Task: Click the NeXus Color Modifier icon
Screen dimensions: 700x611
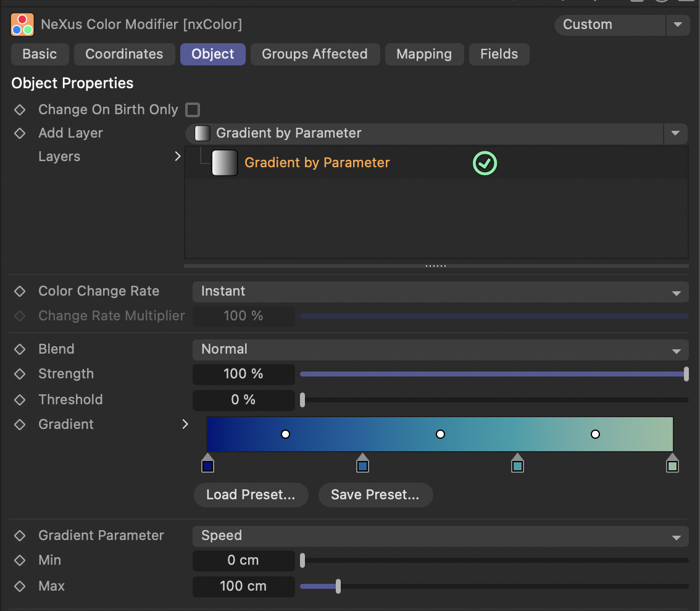Action: (x=22, y=25)
